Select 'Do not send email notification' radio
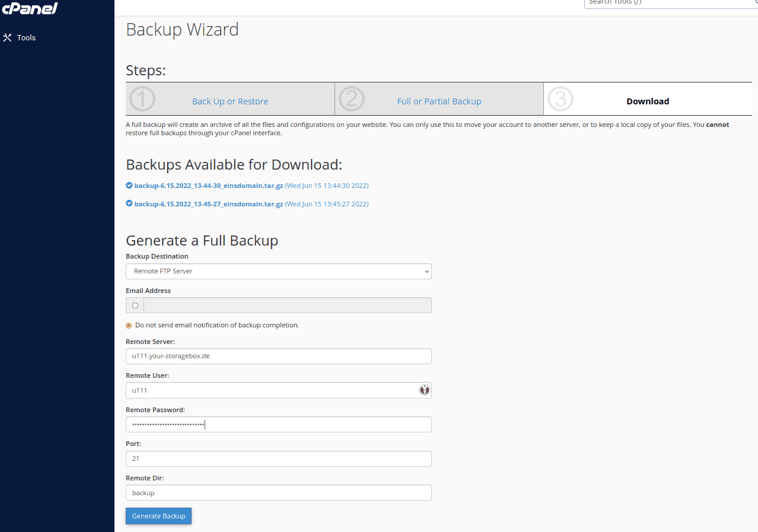758x532 pixels. [129, 325]
